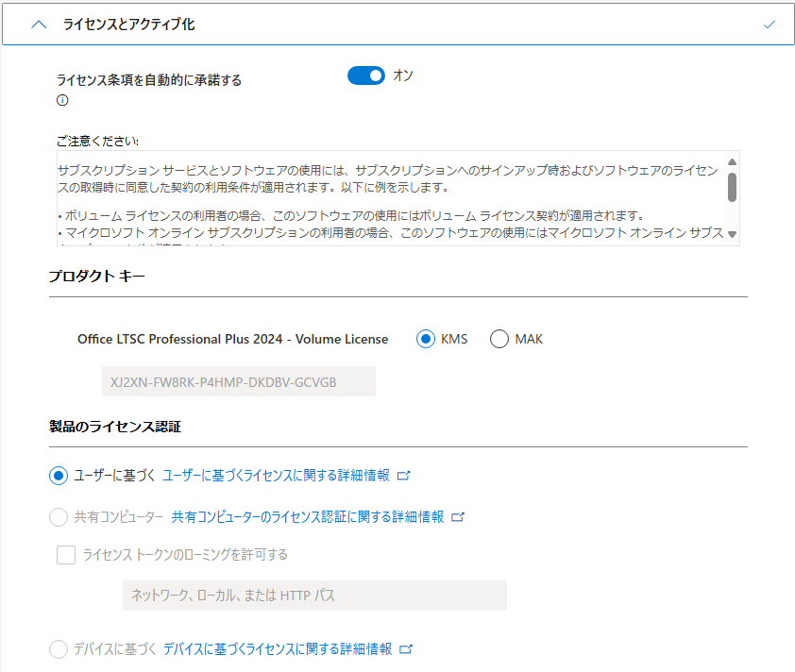Select デバイスに基づく radio button
This screenshot has width=795, height=672.
[59, 649]
